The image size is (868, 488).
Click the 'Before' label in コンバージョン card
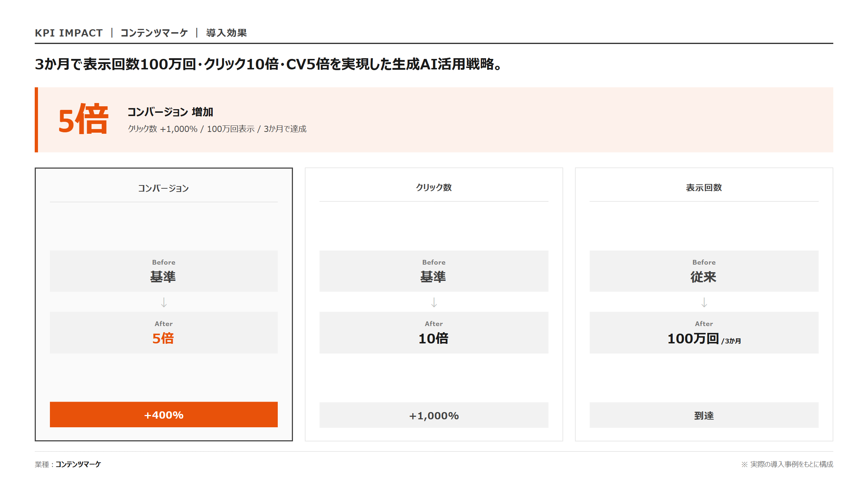(164, 262)
